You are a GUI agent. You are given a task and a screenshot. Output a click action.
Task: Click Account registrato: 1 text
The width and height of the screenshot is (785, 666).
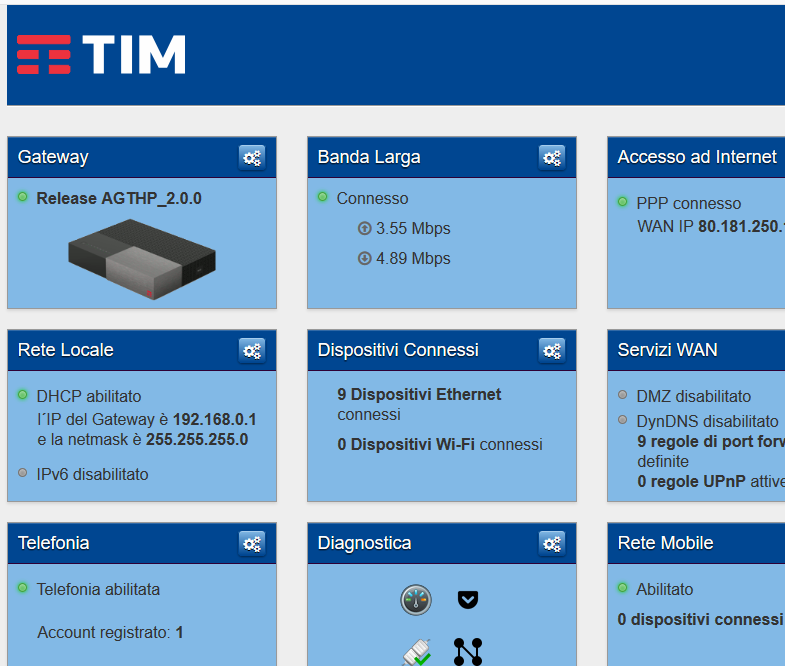pos(110,632)
